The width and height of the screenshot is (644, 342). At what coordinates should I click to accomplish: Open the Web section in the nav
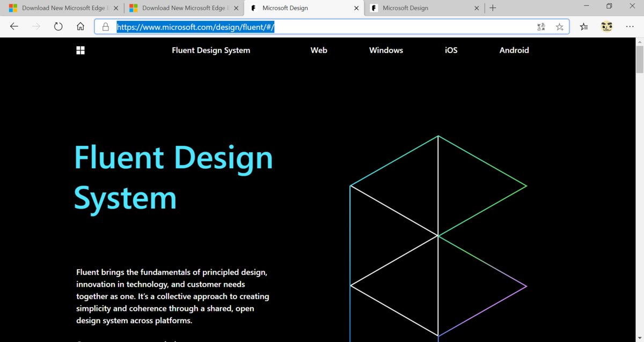pos(319,50)
